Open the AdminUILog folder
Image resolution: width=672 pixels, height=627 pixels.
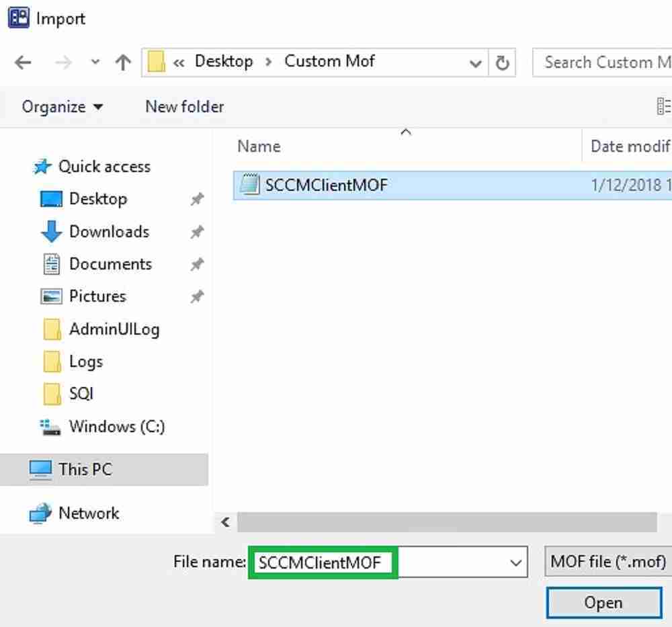114,329
